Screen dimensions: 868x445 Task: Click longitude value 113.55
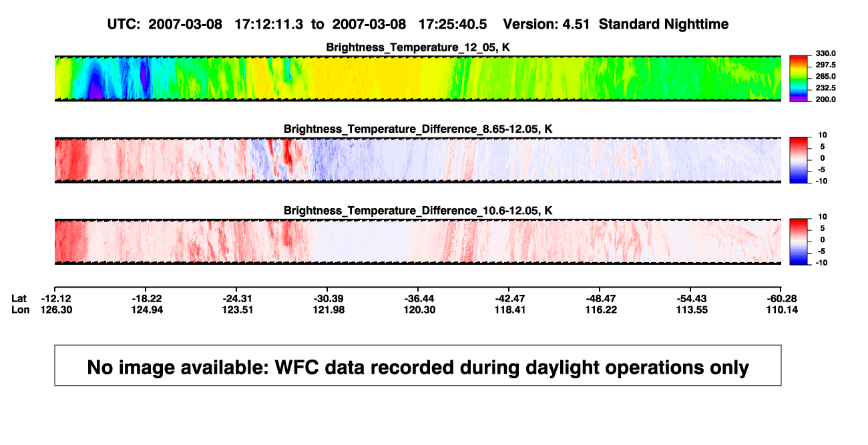tap(692, 310)
